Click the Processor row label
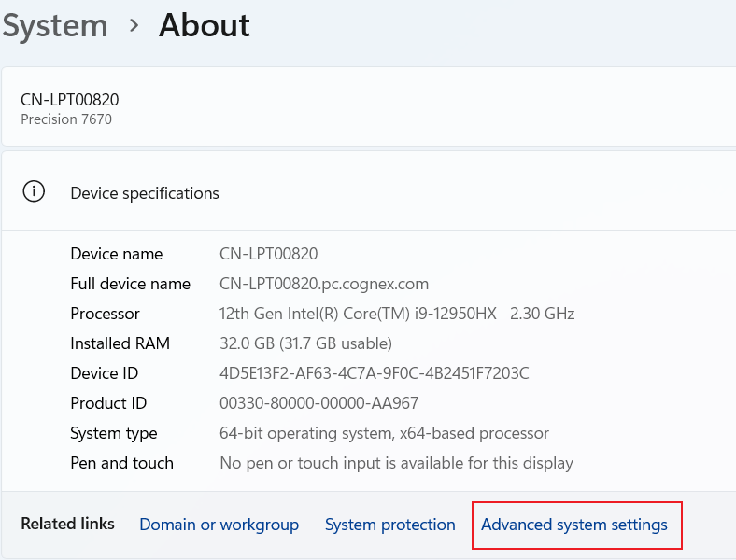The width and height of the screenshot is (736, 560). click(105, 314)
